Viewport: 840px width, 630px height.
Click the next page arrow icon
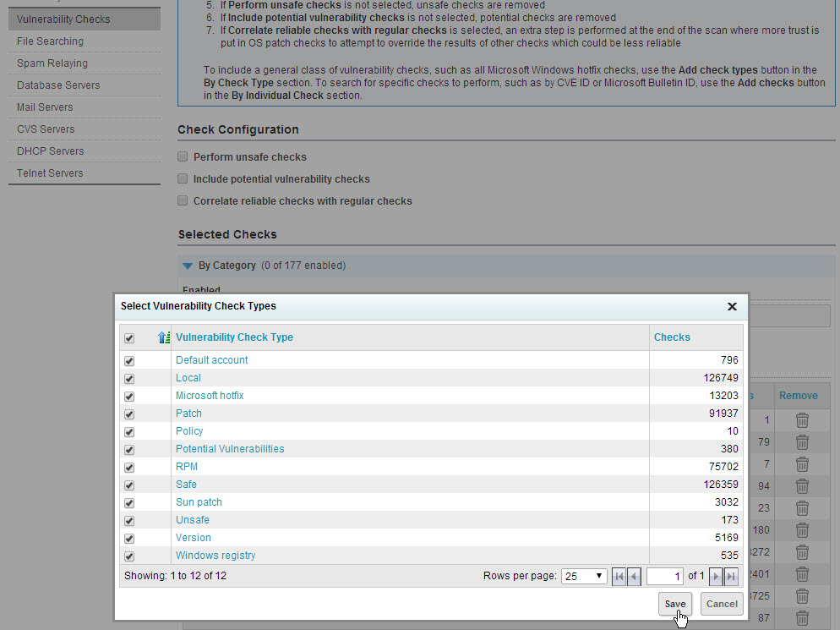click(x=714, y=576)
